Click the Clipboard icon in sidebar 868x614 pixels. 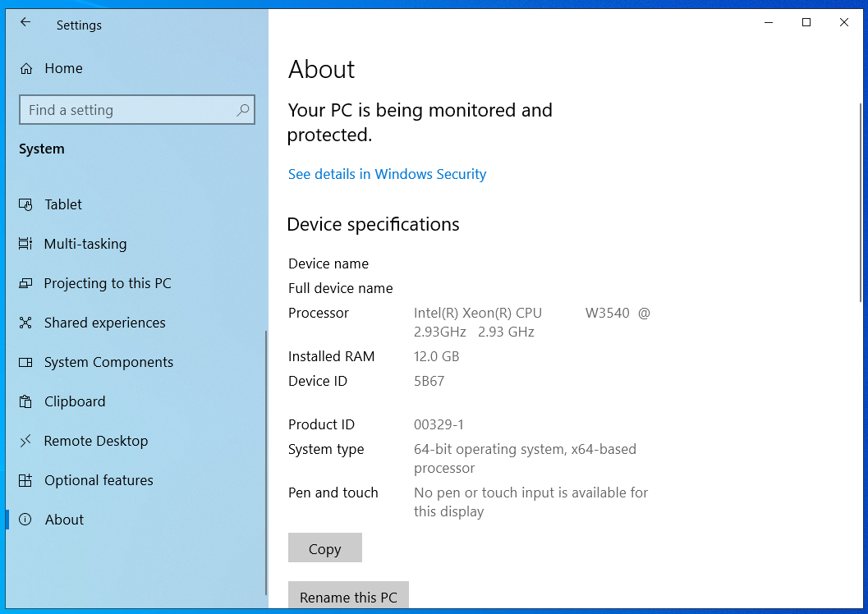coord(25,401)
